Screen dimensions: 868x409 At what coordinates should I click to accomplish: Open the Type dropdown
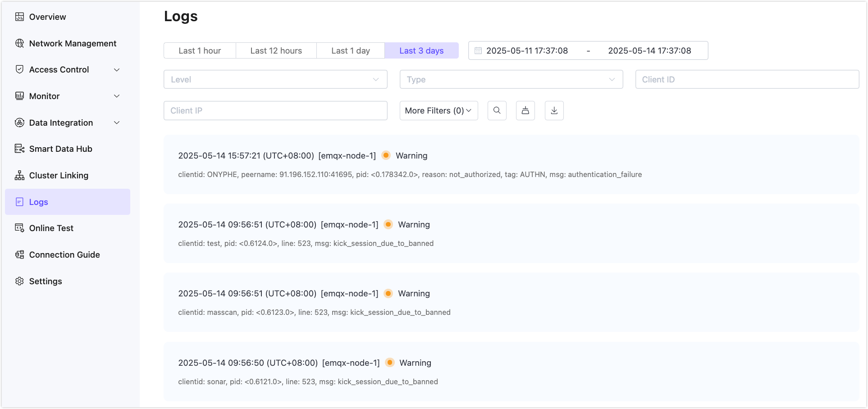pyautogui.click(x=511, y=79)
